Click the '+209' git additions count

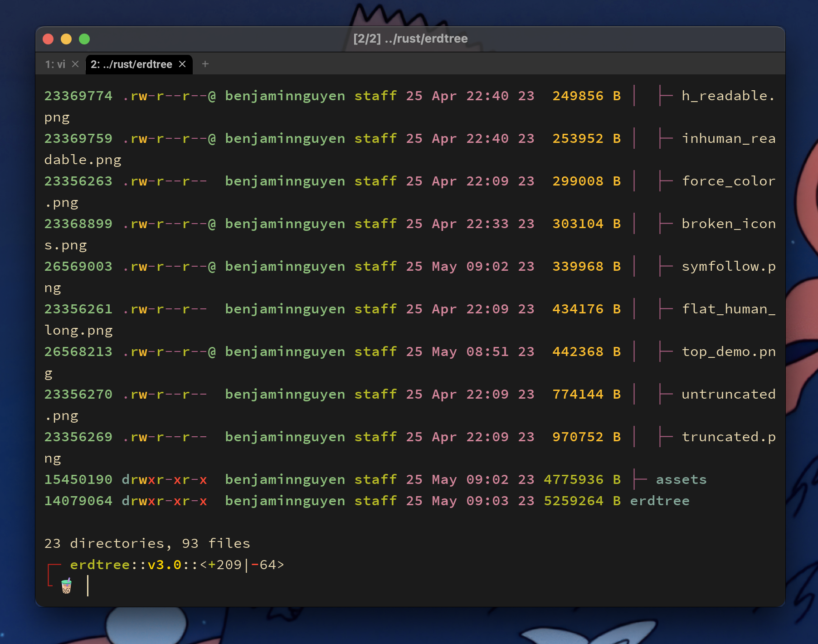(x=225, y=565)
